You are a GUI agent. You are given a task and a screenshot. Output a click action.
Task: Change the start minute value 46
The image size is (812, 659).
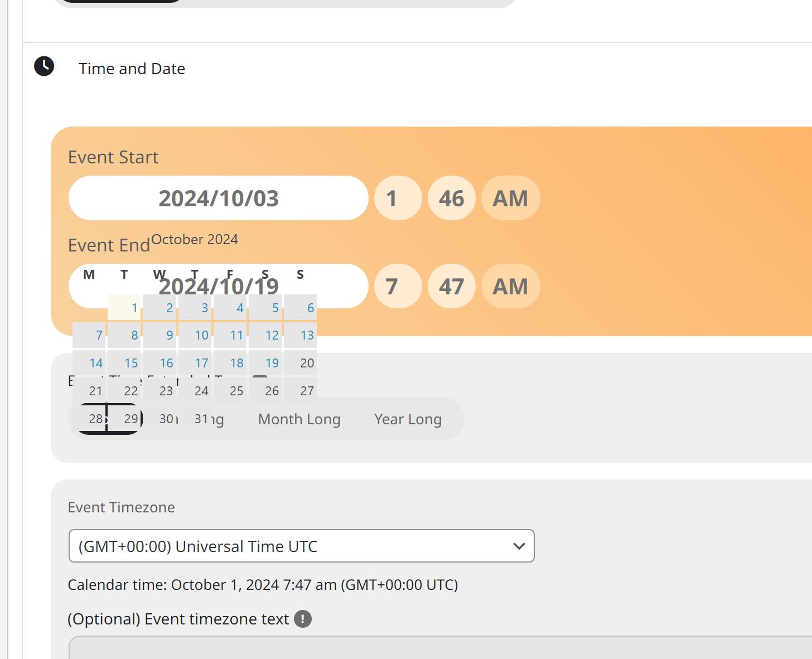click(x=452, y=198)
